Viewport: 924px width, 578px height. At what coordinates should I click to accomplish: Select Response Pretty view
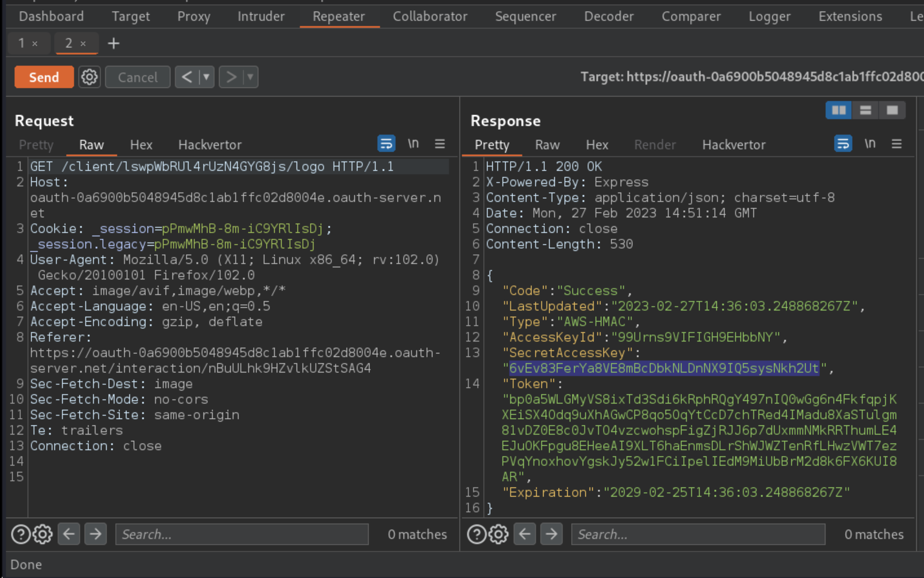coord(492,145)
